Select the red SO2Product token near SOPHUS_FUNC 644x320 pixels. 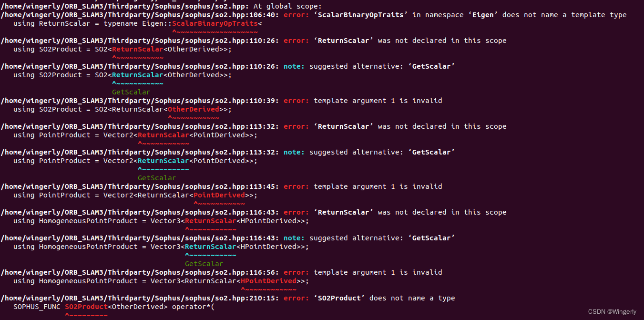pyautogui.click(x=86, y=307)
